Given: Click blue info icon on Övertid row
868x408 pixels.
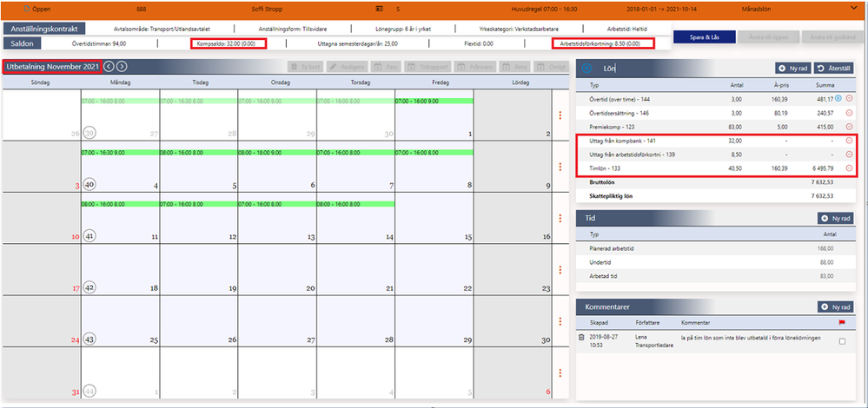Looking at the screenshot, I should (x=838, y=98).
